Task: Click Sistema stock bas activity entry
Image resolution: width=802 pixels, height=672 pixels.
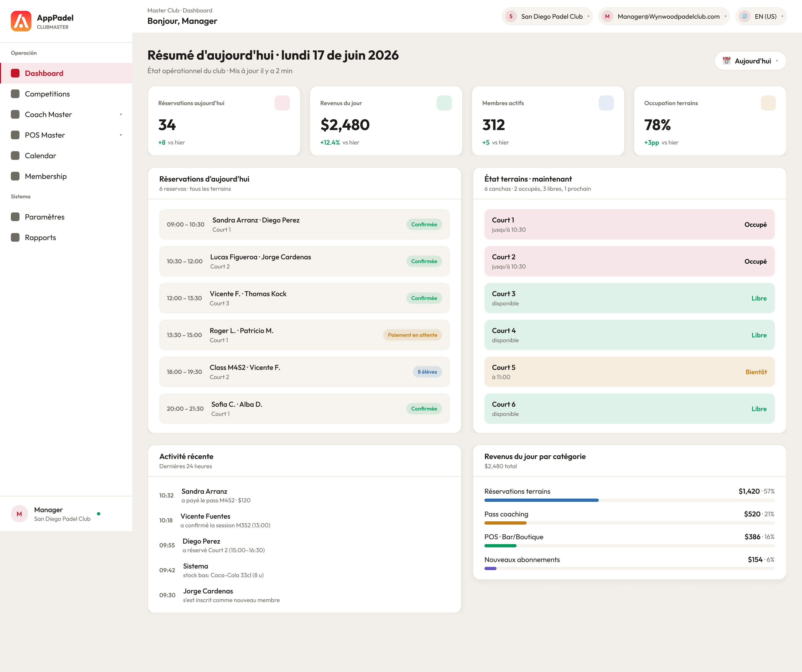Action: [304, 570]
